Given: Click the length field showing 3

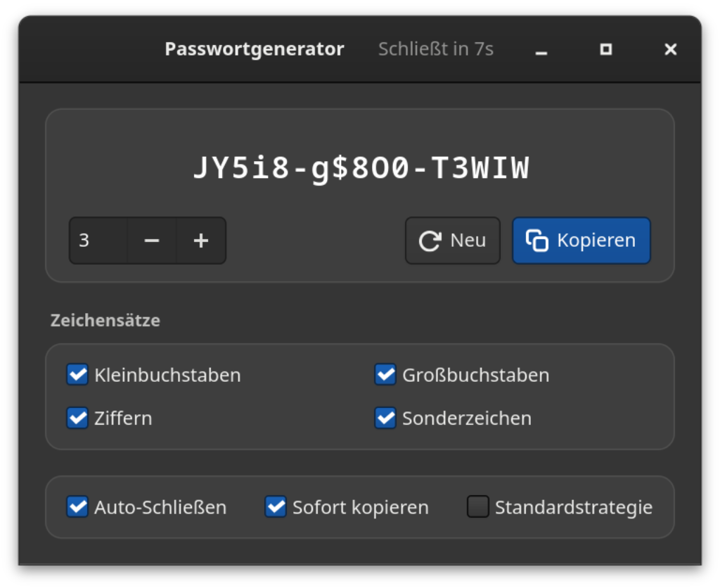Looking at the screenshot, I should click(x=98, y=241).
